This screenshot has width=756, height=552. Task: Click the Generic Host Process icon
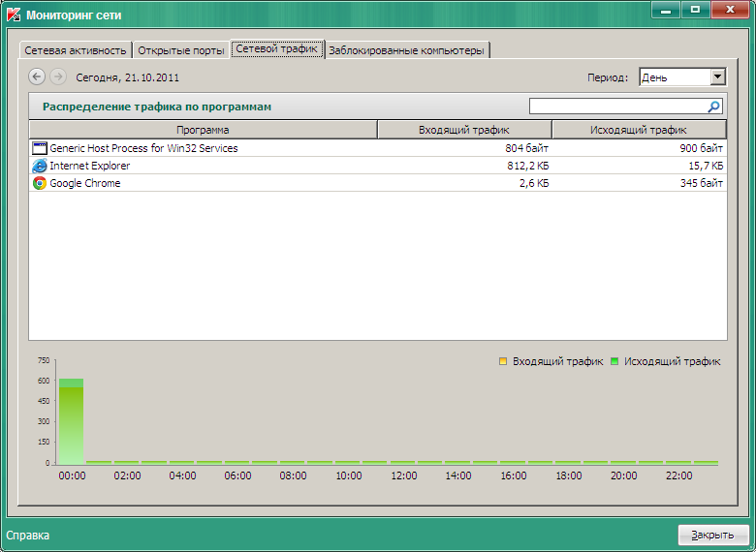[40, 148]
